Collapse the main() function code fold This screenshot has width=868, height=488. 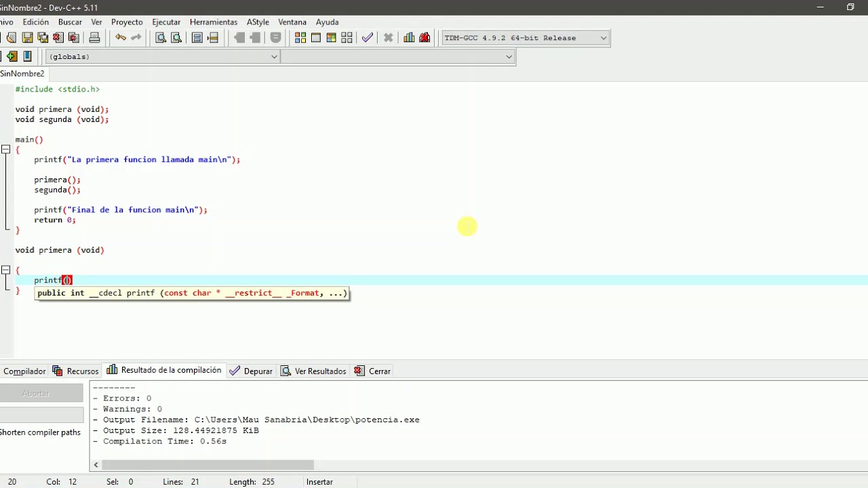(x=5, y=149)
